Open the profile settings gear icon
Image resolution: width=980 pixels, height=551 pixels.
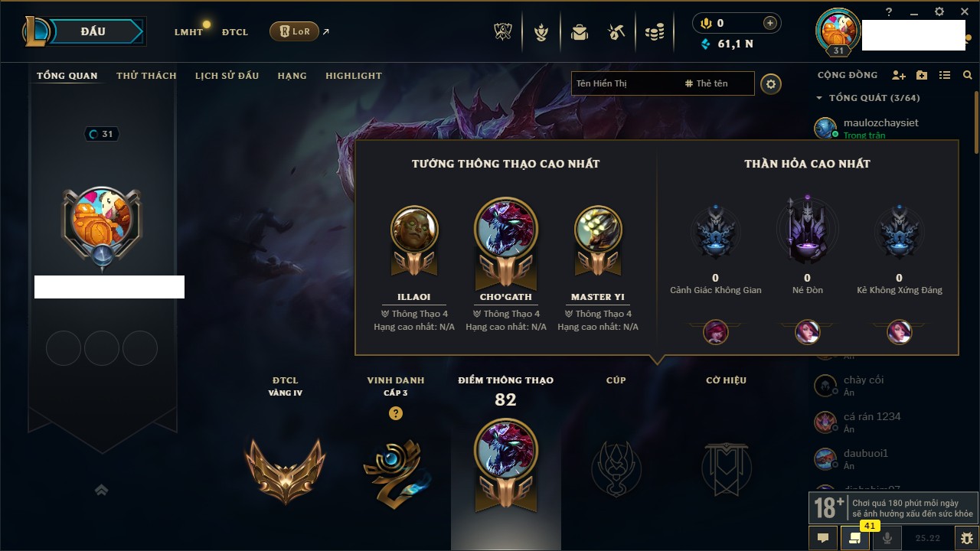click(x=771, y=83)
